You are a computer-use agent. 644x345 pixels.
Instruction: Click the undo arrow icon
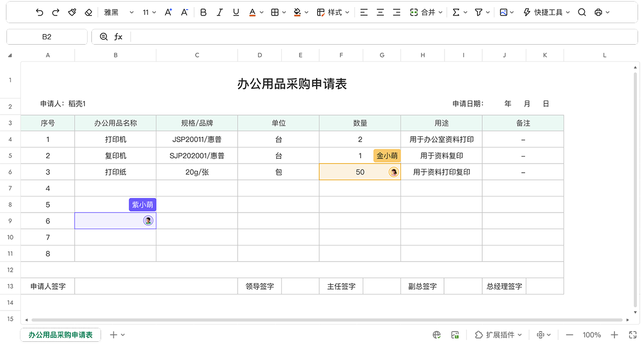click(x=39, y=12)
